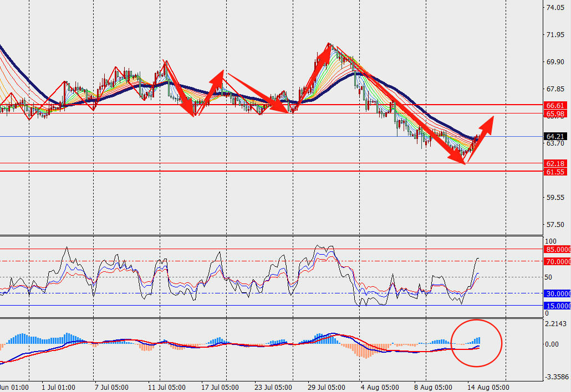Click the 57.50 price axis label
The width and height of the screenshot is (571, 392).
point(555,225)
